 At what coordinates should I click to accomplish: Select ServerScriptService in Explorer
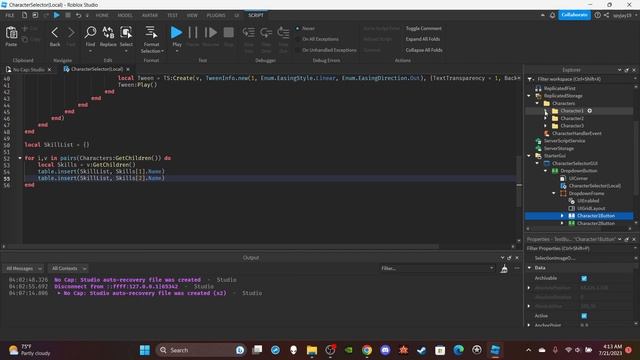564,141
